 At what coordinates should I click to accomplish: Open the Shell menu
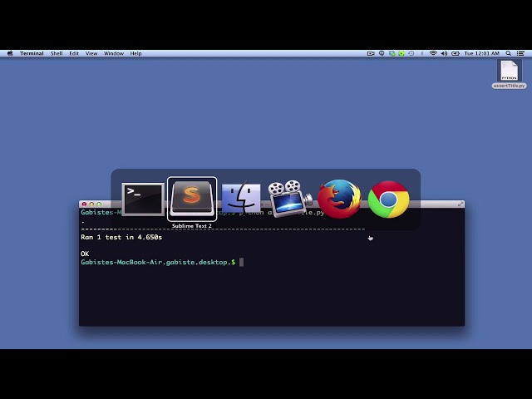tap(57, 53)
